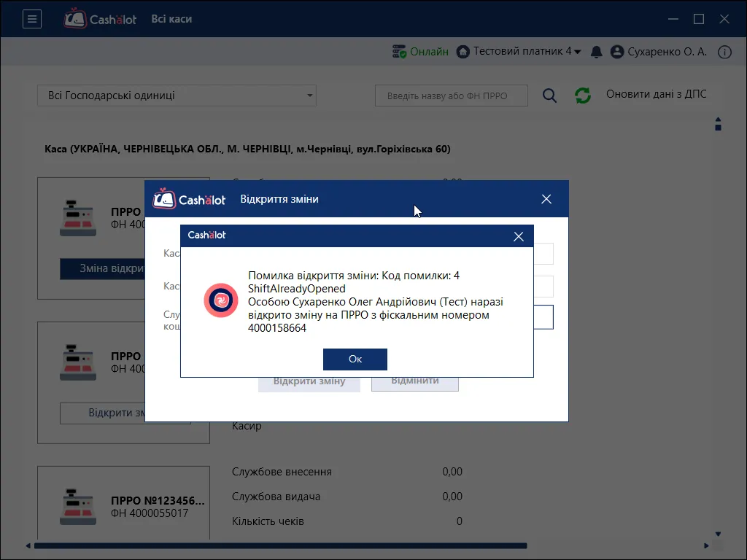Expand the Тестовий платник 4 dropdown
Screen dimensions: 747x560
(x=577, y=52)
